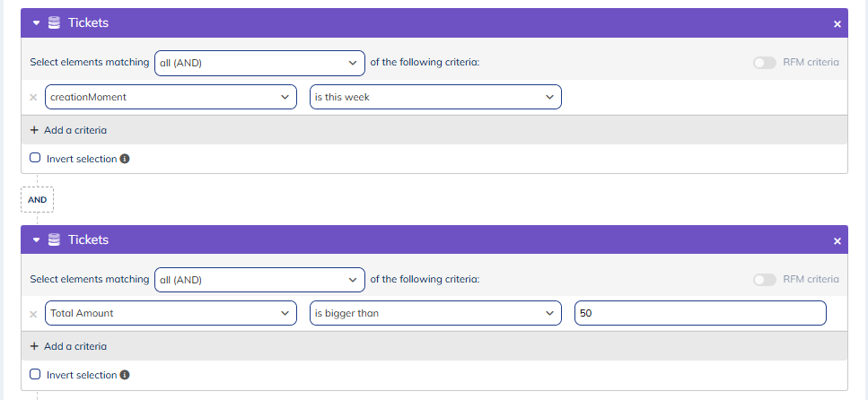
Task: Close the first Tickets block
Action: pos(837,24)
